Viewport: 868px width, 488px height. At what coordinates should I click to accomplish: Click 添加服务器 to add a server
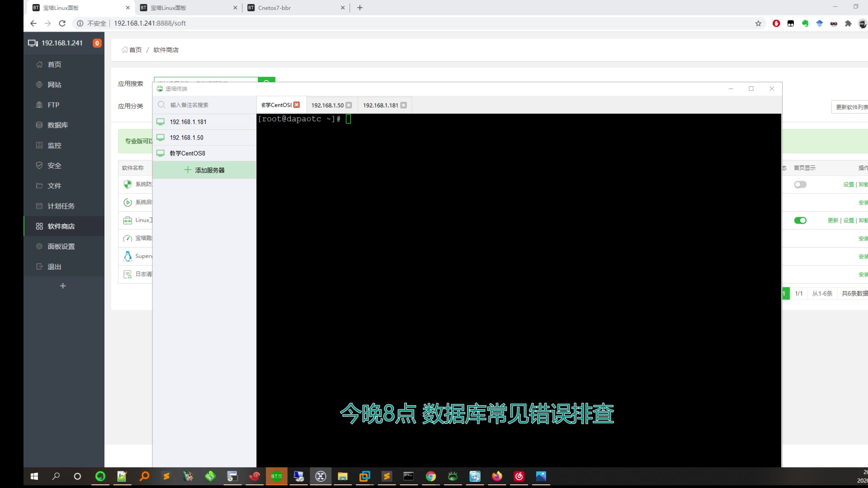tap(204, 170)
